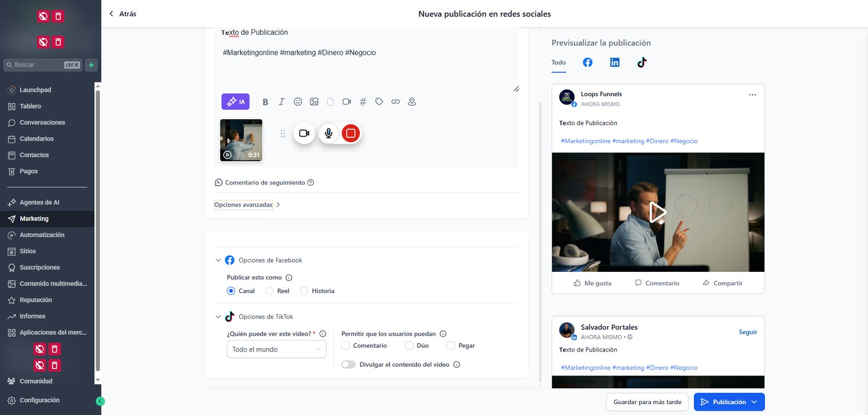868x415 pixels.
Task: Show the TikTok preview tab icon
Action: tap(642, 62)
